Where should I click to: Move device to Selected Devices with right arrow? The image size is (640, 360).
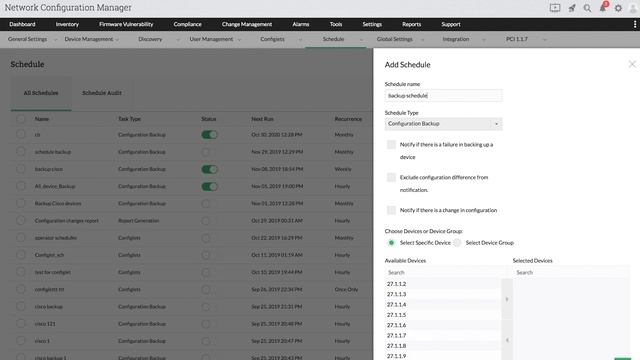pyautogui.click(x=507, y=300)
